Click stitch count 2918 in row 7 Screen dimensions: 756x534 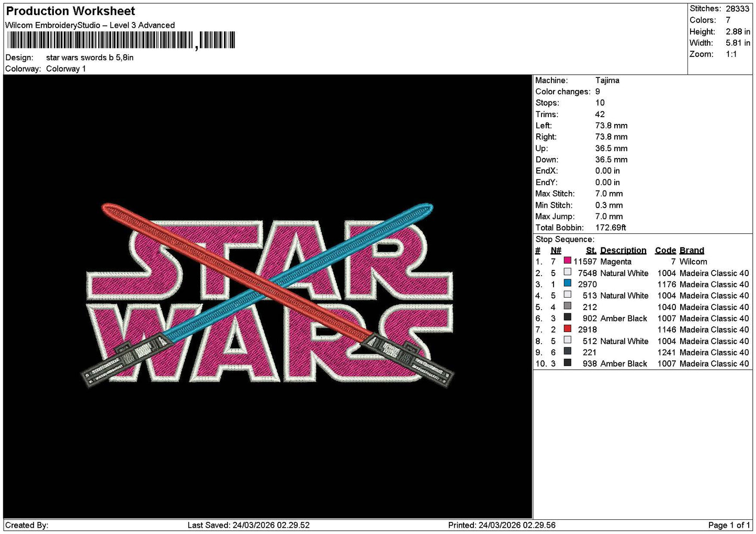pos(587,330)
